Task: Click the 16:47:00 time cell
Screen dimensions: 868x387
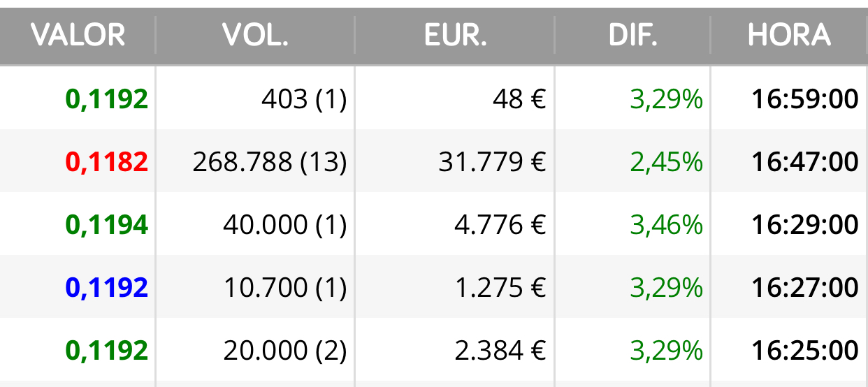Action: [805, 162]
